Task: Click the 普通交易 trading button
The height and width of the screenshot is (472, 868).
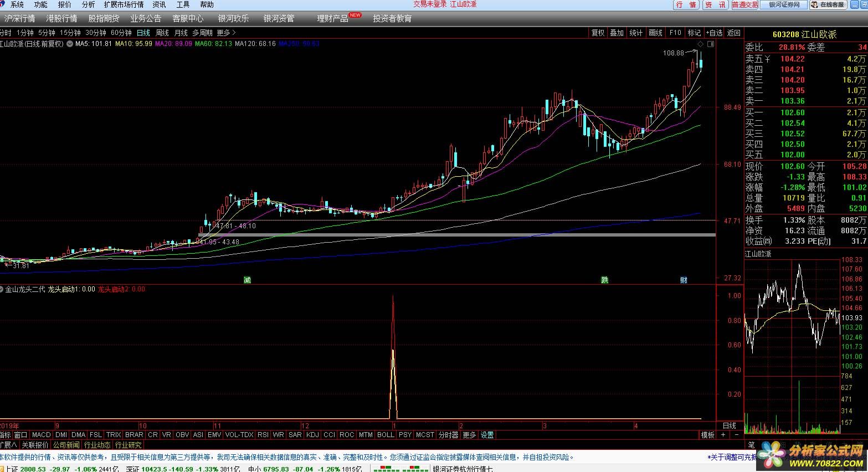Action: [x=744, y=4]
